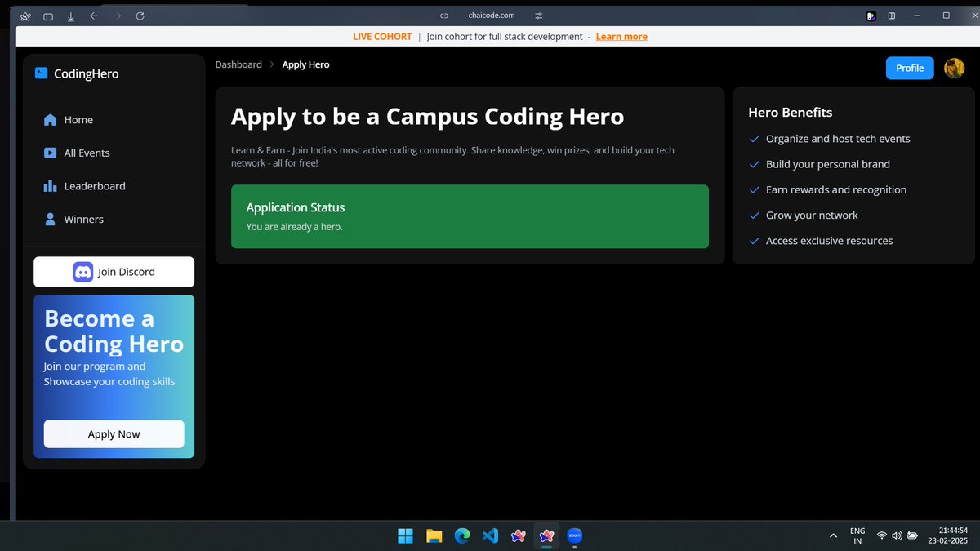The image size is (980, 551).
Task: Click 'Build your personal brand' text
Action: click(828, 164)
